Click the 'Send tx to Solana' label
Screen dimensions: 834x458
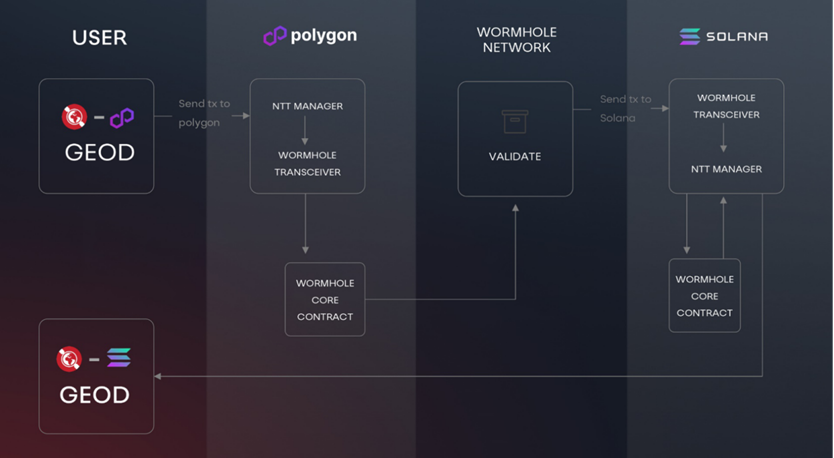[625, 108]
